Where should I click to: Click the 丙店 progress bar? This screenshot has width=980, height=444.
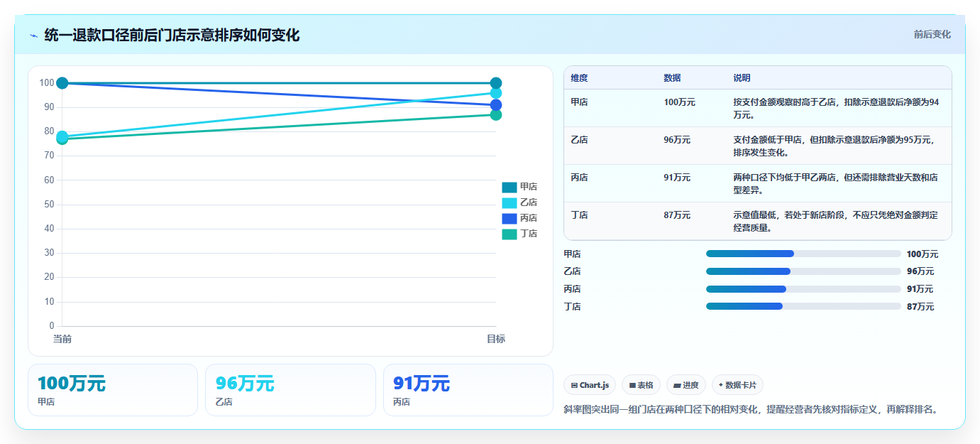coord(803,289)
